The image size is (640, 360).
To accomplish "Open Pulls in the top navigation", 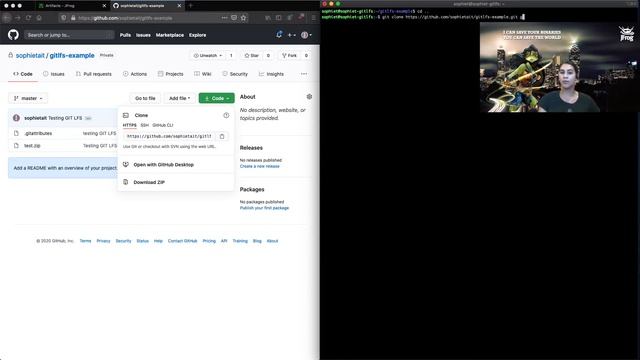I will tap(125, 35).
